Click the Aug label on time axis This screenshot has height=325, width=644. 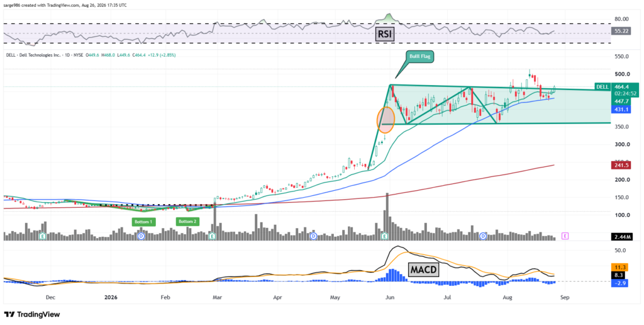508,297
